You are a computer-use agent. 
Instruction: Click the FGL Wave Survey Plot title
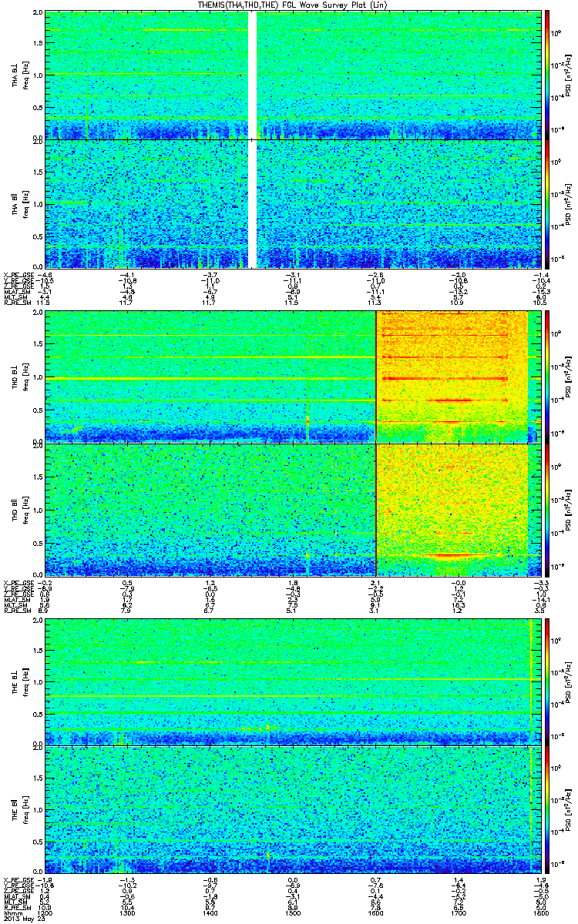point(292,5)
